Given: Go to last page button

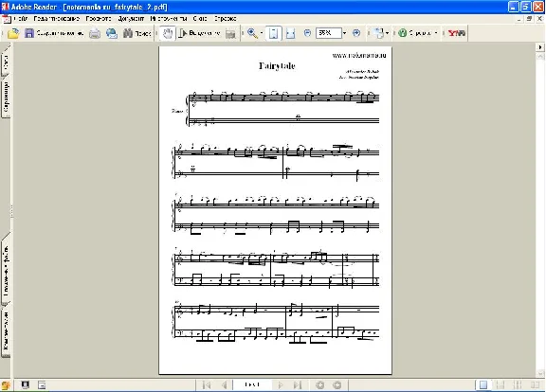Looking at the screenshot, I should tap(297, 384).
